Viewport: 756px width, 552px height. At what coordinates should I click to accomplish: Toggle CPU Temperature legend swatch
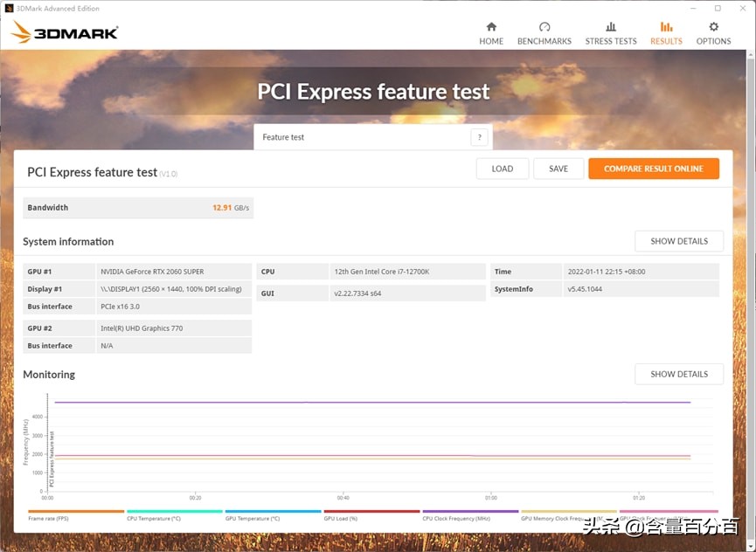click(175, 512)
